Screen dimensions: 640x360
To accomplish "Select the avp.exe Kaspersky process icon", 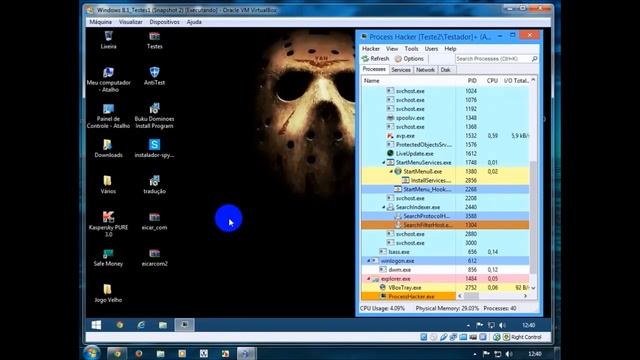I will [x=390, y=136].
